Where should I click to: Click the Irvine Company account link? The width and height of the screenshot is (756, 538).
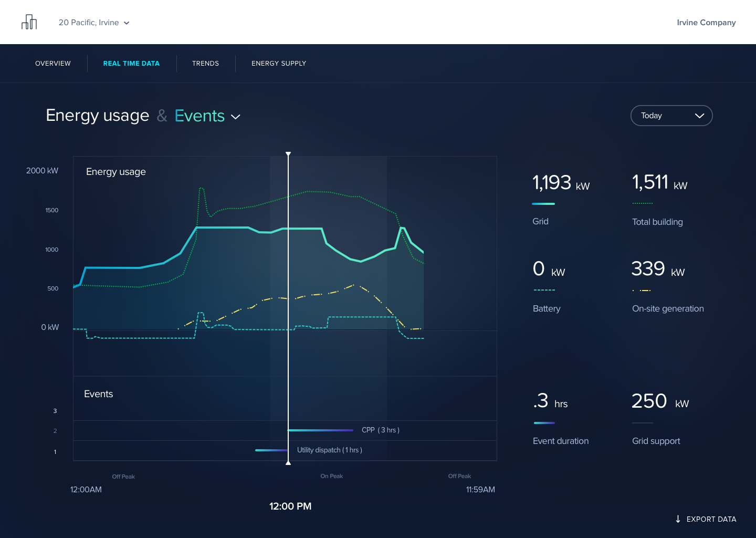706,23
